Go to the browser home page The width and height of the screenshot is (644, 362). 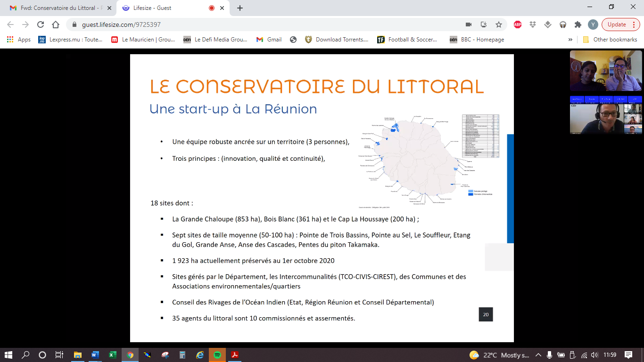[56, 25]
